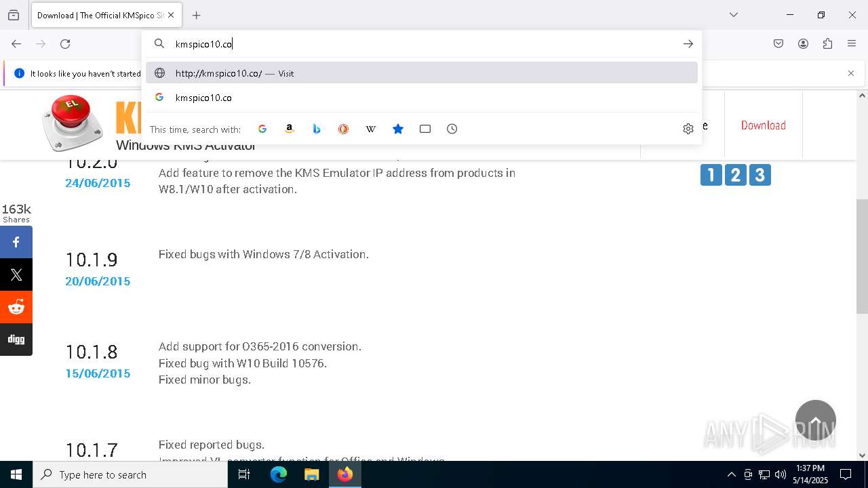Search in history clock icon
Image resolution: width=868 pixels, height=488 pixels.
(x=452, y=129)
